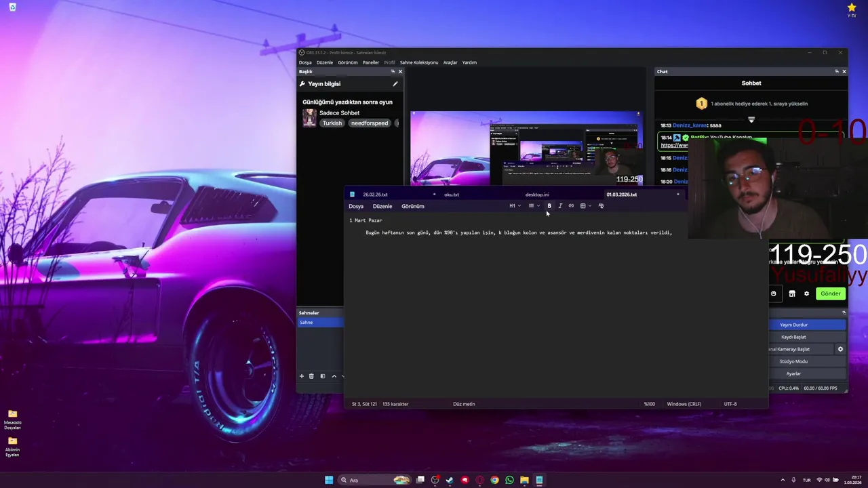868x488 pixels.
Task: Open Google Chrome from the taskbar
Action: (494, 480)
